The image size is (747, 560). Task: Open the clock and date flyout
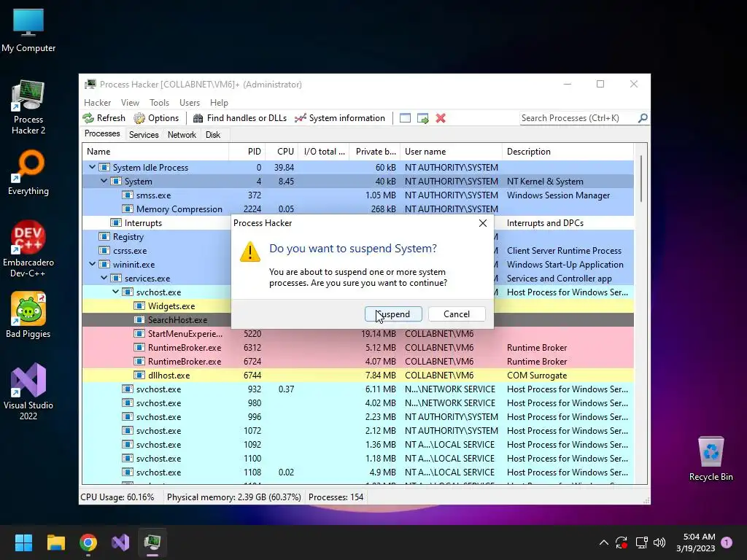pyautogui.click(x=695, y=542)
